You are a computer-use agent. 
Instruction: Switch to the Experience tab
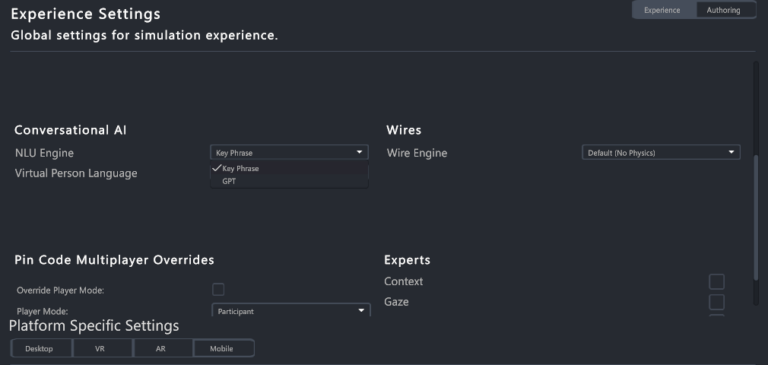[663, 10]
